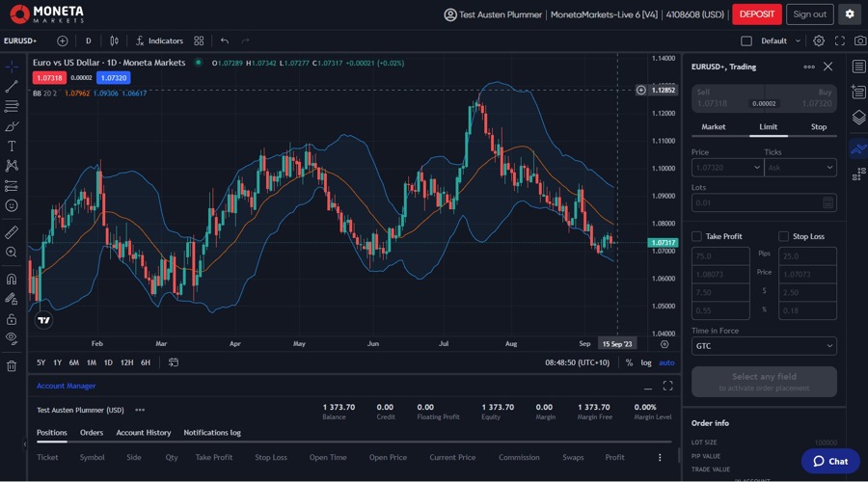Expand the Time In Force GTC dropdown

click(764, 345)
